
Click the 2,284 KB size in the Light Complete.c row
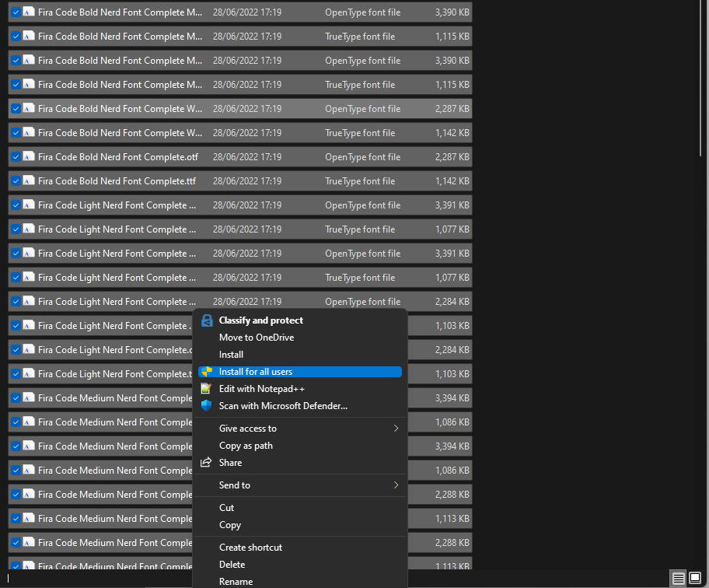(452, 350)
